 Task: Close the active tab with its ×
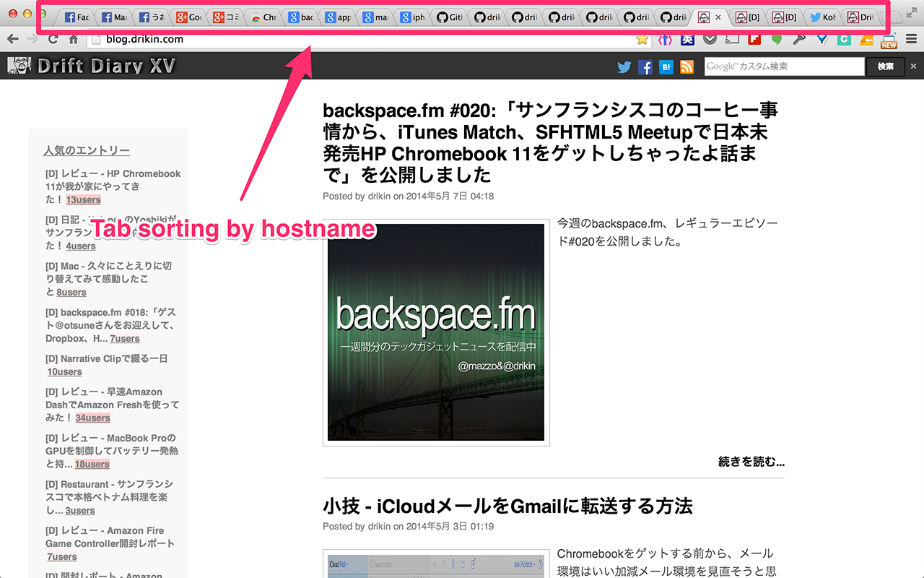tap(718, 17)
